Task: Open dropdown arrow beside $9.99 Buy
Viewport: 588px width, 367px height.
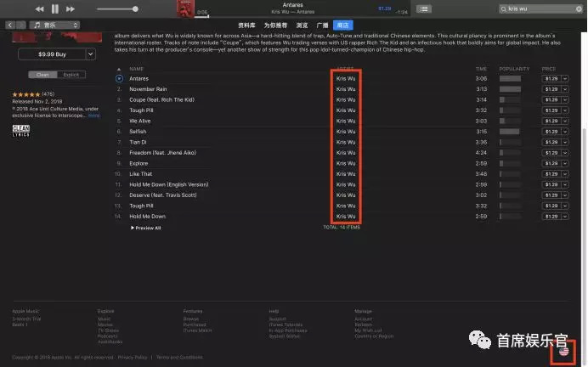Action: pos(90,54)
